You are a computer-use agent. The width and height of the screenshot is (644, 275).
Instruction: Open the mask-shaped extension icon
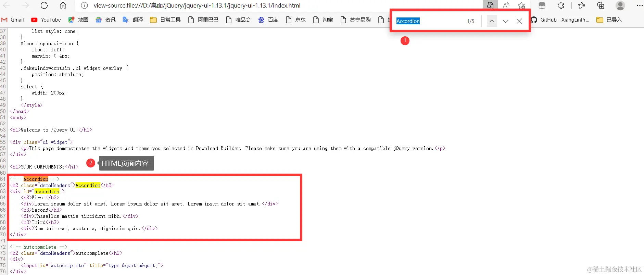point(542,5)
